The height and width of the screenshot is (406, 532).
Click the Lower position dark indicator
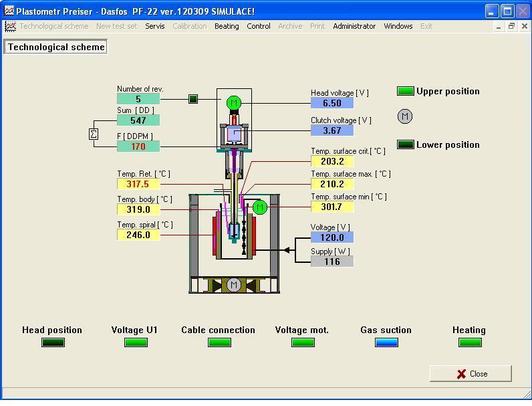coord(406,144)
